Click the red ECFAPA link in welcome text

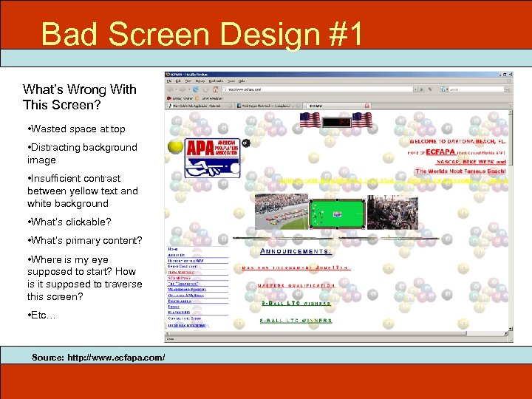pos(440,152)
